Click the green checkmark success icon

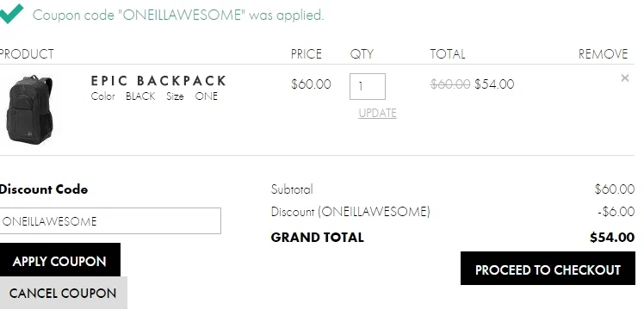point(11,14)
